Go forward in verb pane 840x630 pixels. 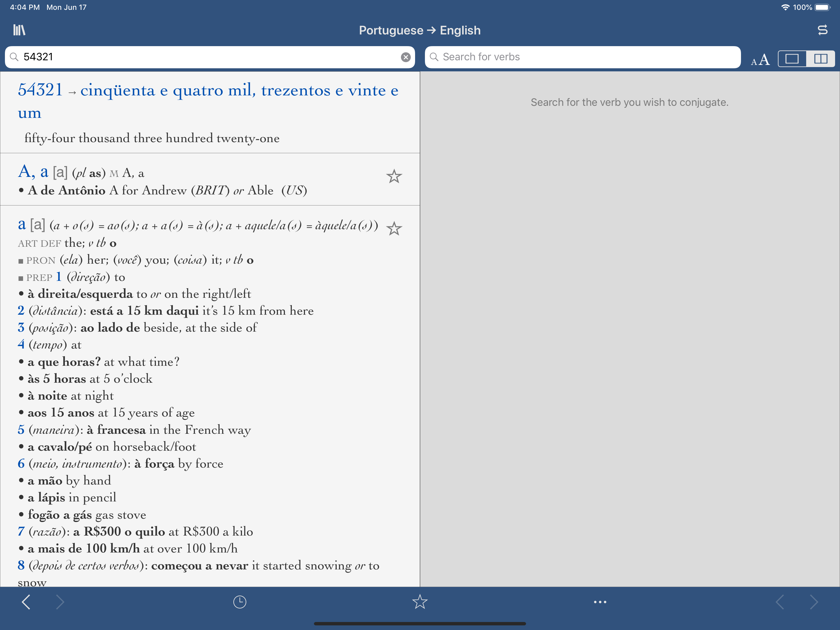[x=814, y=602]
